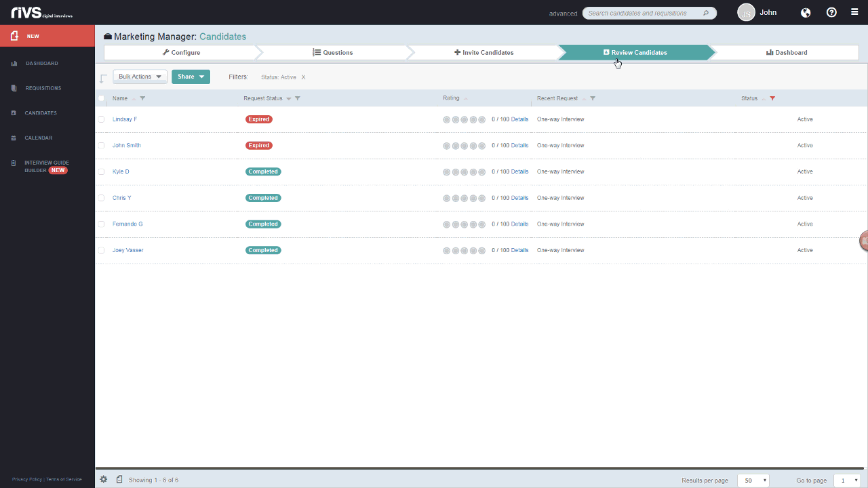868x488 pixels.
Task: Click the Status column header
Action: (749, 98)
